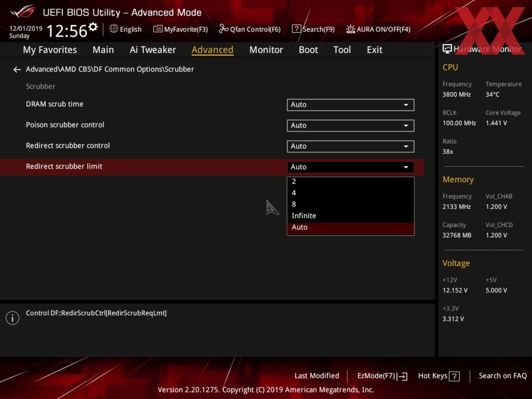Show Hot Keys help

pos(439,376)
